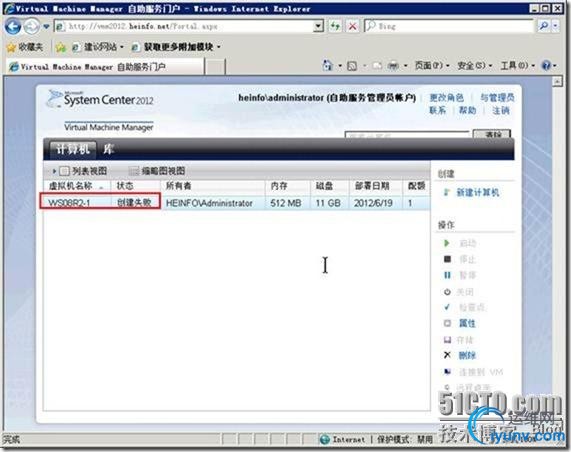
Task: Select 缩略图视图 thumbnail view
Action: 158,171
